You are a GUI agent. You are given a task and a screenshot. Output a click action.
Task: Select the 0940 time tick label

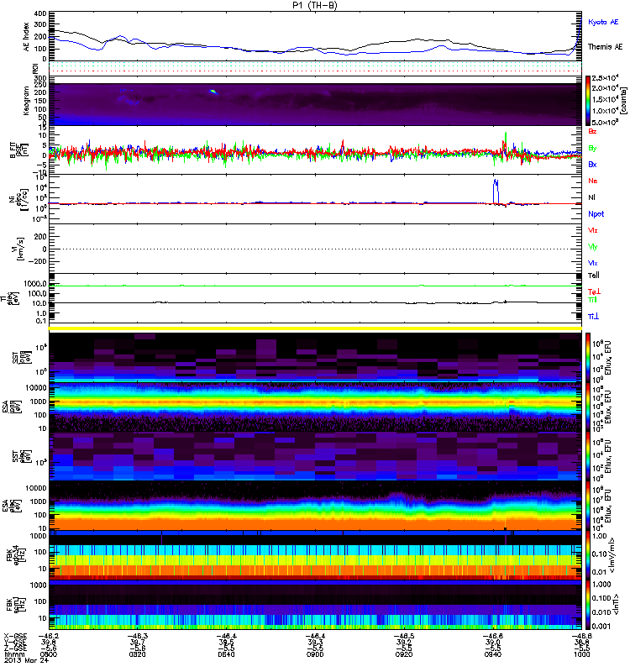tap(493, 654)
